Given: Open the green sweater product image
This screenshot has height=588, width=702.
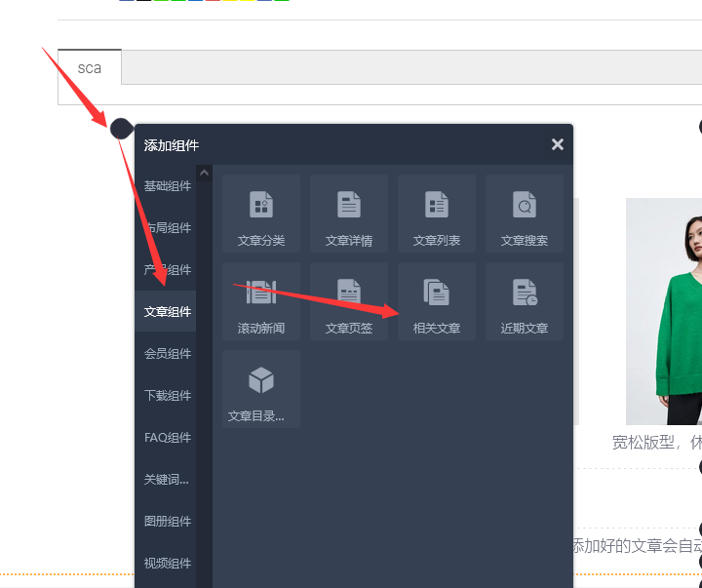Looking at the screenshot, I should [x=665, y=310].
